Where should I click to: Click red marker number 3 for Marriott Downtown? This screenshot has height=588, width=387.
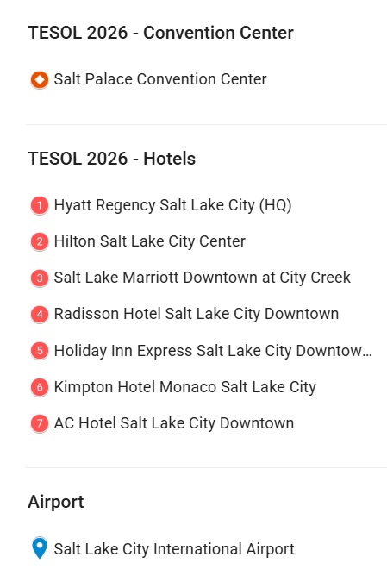click(x=40, y=278)
